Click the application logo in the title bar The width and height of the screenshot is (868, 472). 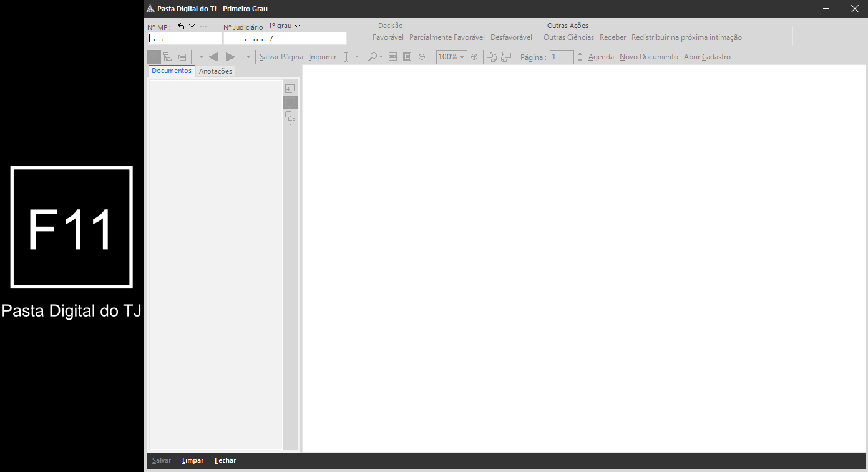click(x=150, y=9)
